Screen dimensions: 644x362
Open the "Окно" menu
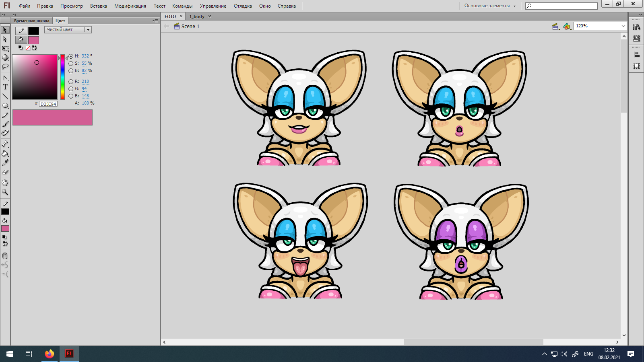(265, 6)
